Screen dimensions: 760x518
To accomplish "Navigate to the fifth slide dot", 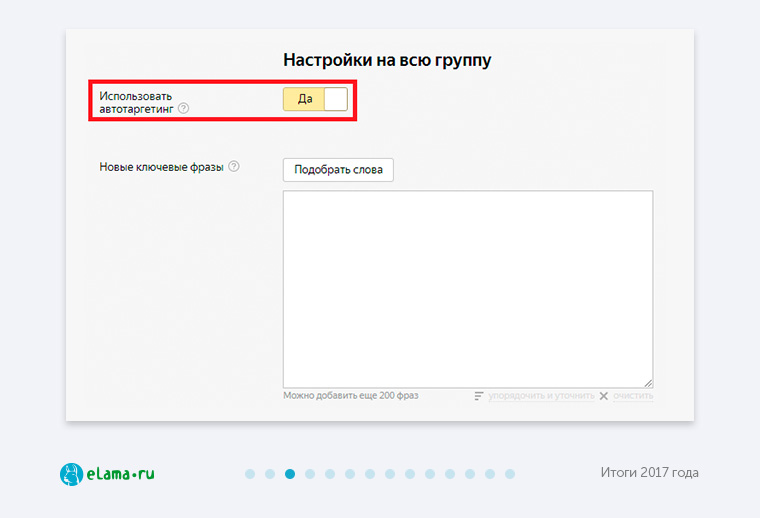I will click(330, 474).
